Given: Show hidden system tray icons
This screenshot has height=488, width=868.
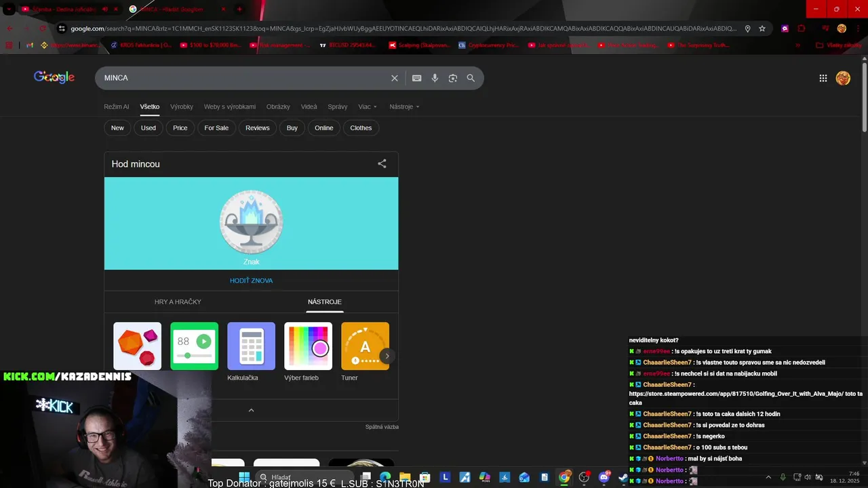Looking at the screenshot, I should 768,477.
